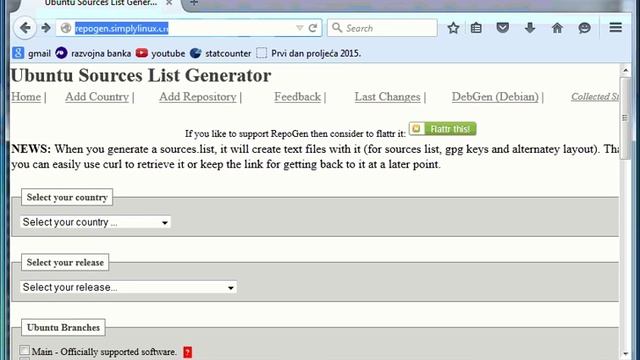This screenshot has width=640, height=360.
Task: Open the Collected link at right edge
Action: 595,97
